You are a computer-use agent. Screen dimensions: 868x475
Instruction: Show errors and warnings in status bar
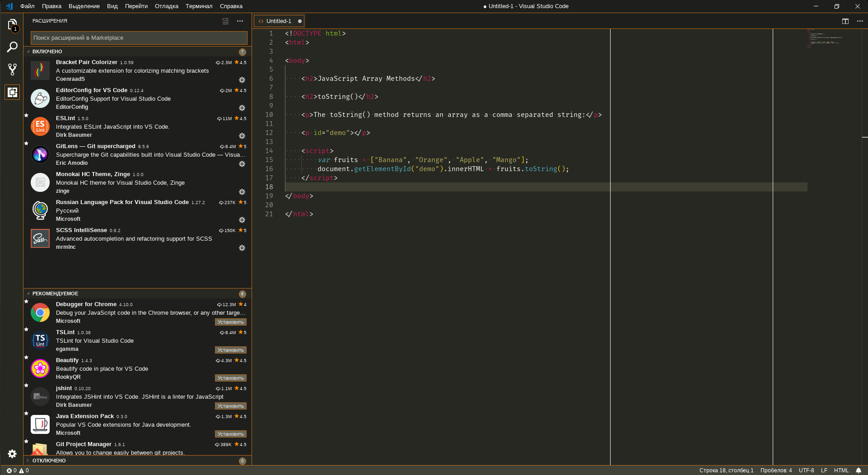tap(18, 470)
